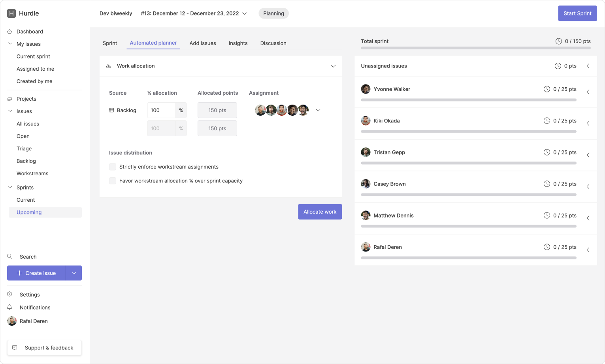Switch to the Insights tab

point(238,43)
